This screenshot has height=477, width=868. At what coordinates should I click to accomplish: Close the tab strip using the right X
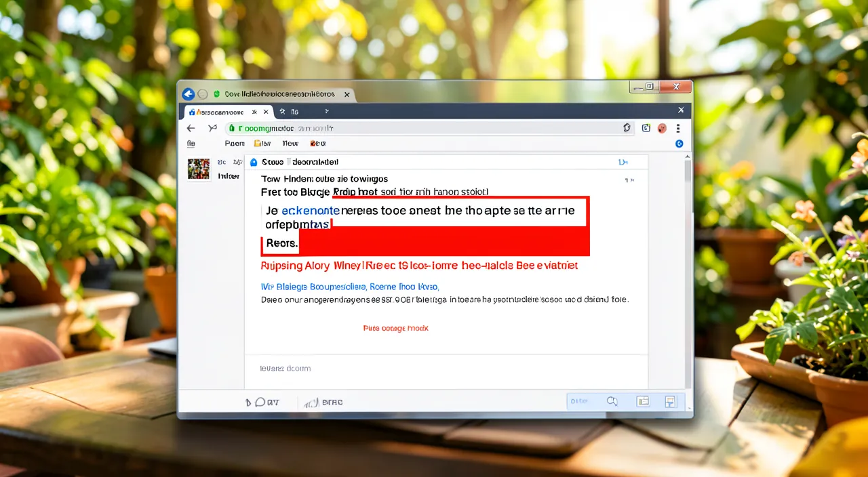point(681,110)
